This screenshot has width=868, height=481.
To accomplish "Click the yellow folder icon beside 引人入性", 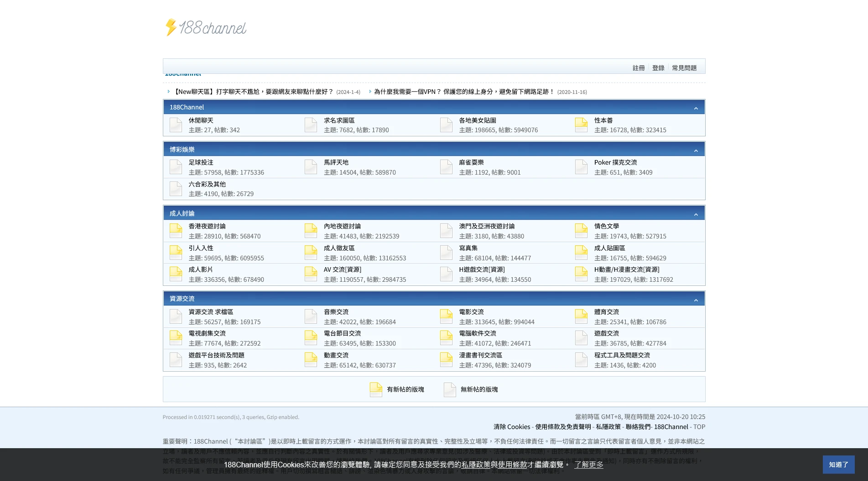I will pyautogui.click(x=176, y=253).
